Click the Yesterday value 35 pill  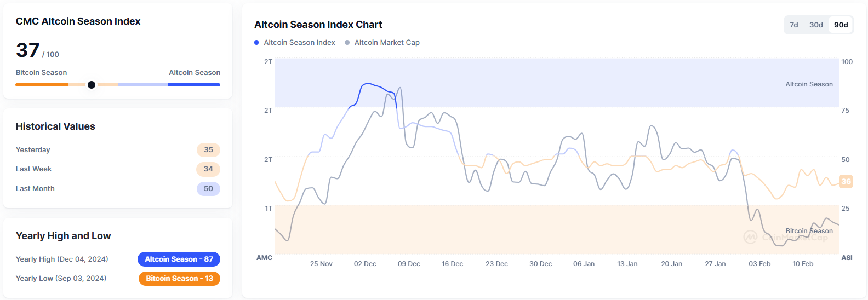tap(208, 150)
